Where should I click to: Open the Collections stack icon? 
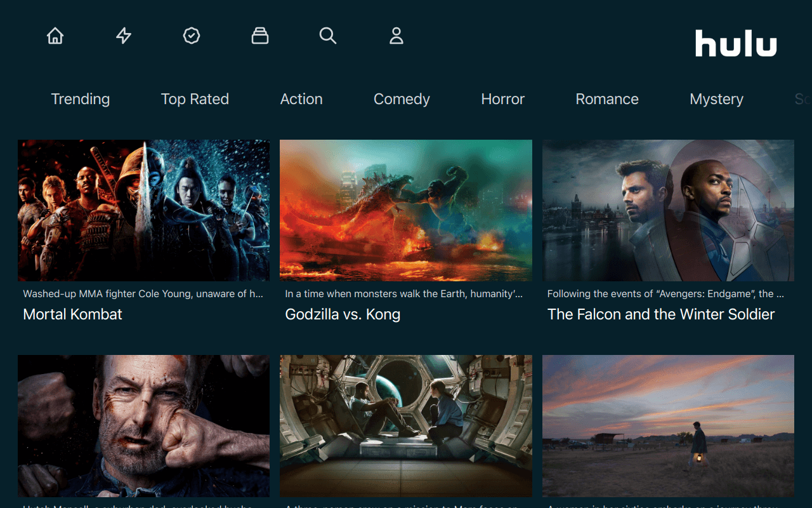click(259, 36)
